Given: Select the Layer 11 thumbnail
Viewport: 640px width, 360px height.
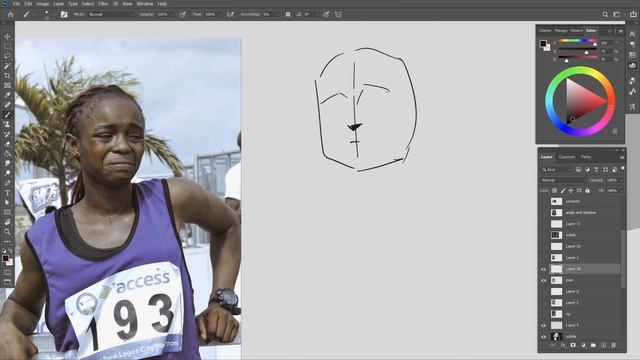Looking at the screenshot, I should [x=556, y=224].
